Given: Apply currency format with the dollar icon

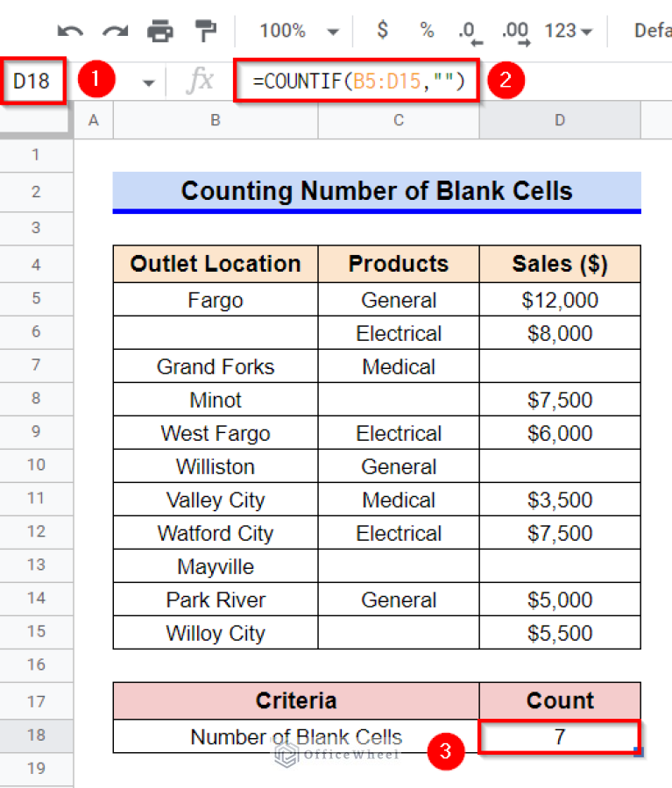Looking at the screenshot, I should click(382, 30).
